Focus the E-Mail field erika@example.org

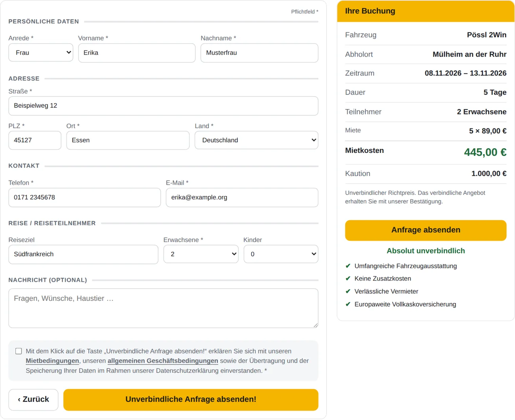point(242,197)
